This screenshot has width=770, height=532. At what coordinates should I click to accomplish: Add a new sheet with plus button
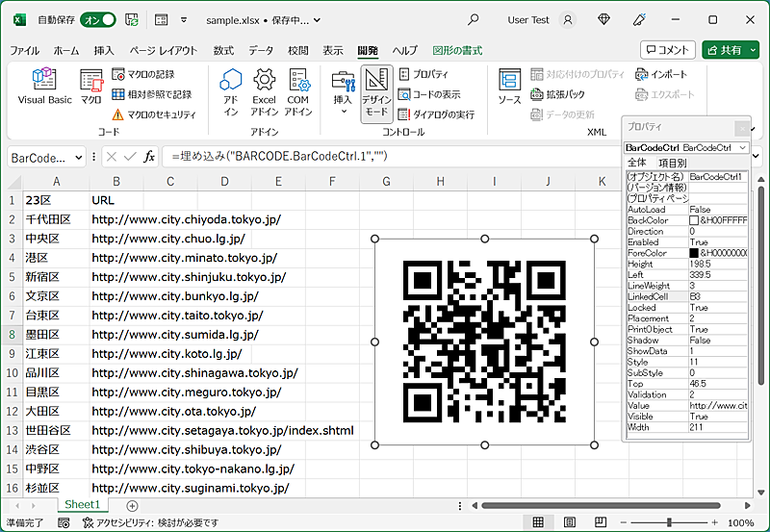click(x=132, y=505)
